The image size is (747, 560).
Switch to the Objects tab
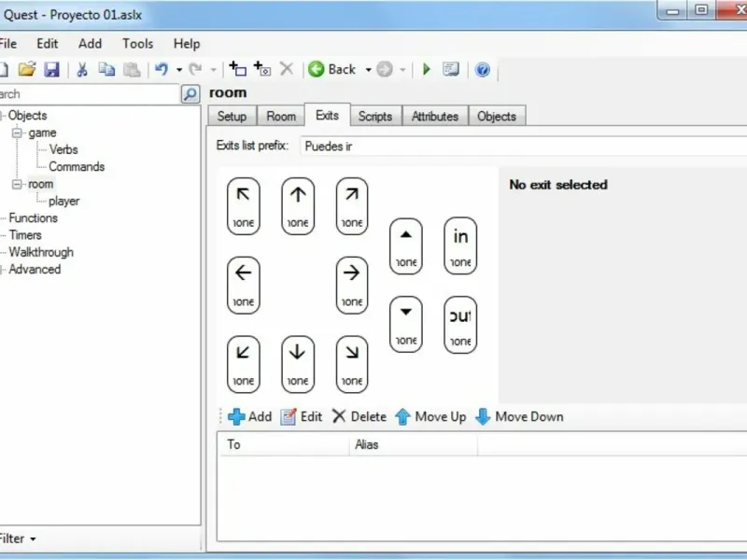tap(497, 116)
